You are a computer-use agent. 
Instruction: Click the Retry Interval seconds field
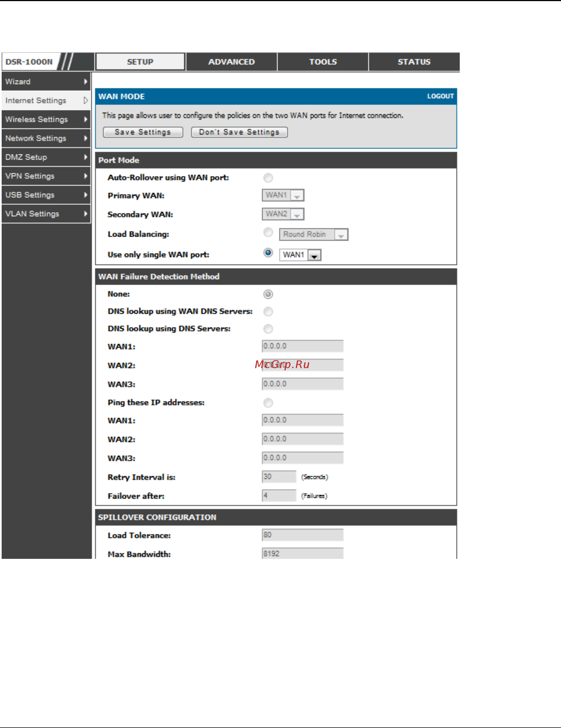(x=279, y=477)
